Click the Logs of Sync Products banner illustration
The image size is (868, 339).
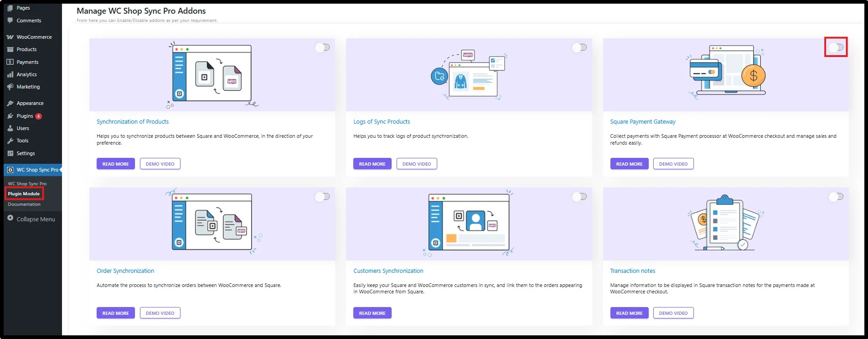tap(469, 75)
